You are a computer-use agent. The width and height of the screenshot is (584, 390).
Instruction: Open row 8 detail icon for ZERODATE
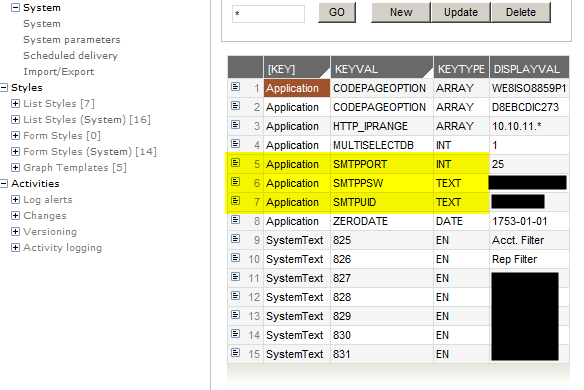tap(235, 220)
